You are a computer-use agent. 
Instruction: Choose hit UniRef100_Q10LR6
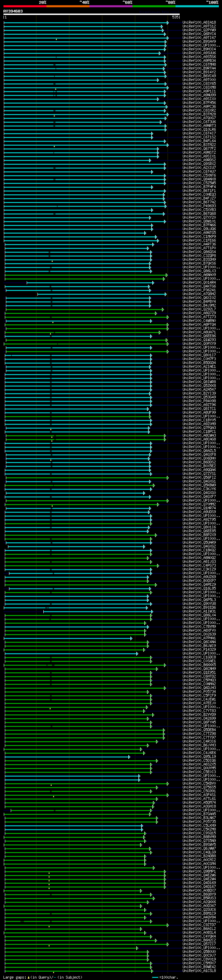199,129
